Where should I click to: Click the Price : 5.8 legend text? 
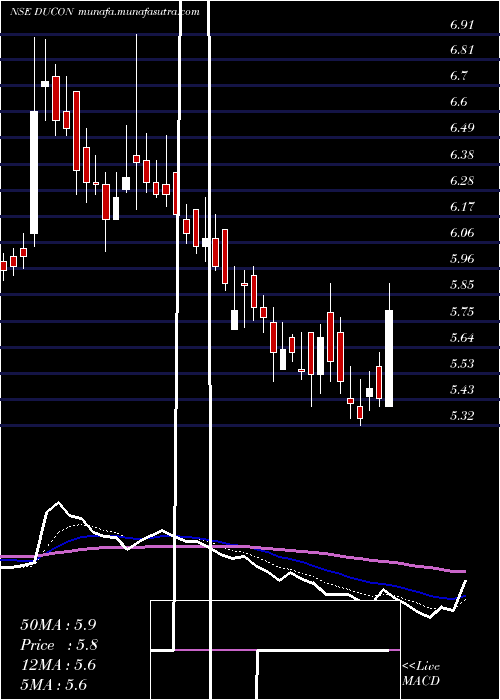[59, 645]
